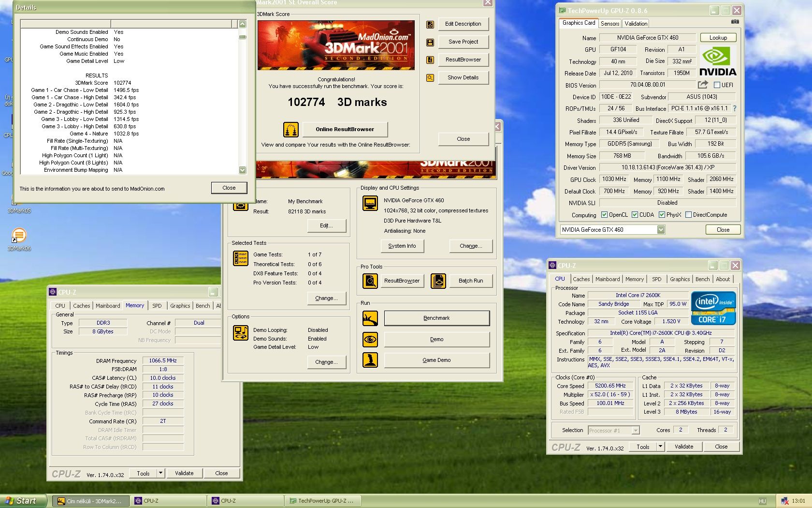Open the GPU selection dropdown in GPU-Z
Viewport: 812px width, 508px height.
pyautogui.click(x=661, y=230)
